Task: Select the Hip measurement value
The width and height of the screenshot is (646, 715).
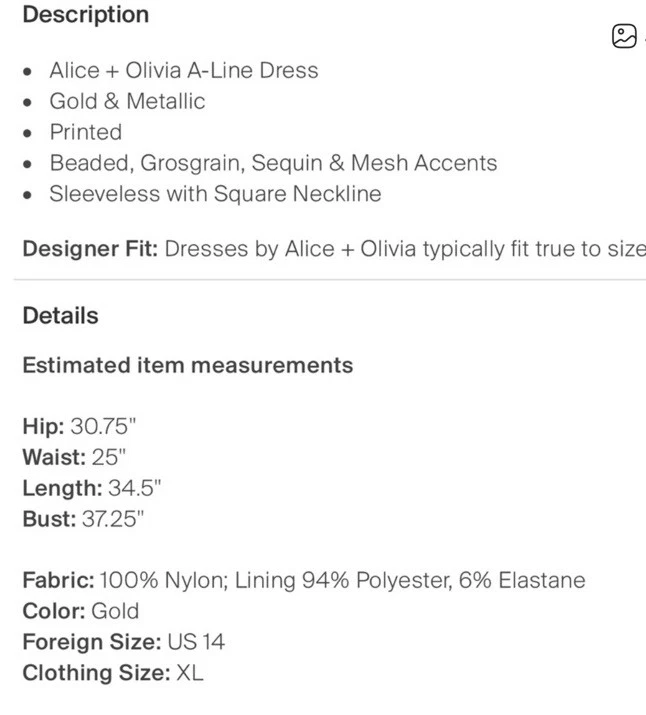Action: (103, 427)
